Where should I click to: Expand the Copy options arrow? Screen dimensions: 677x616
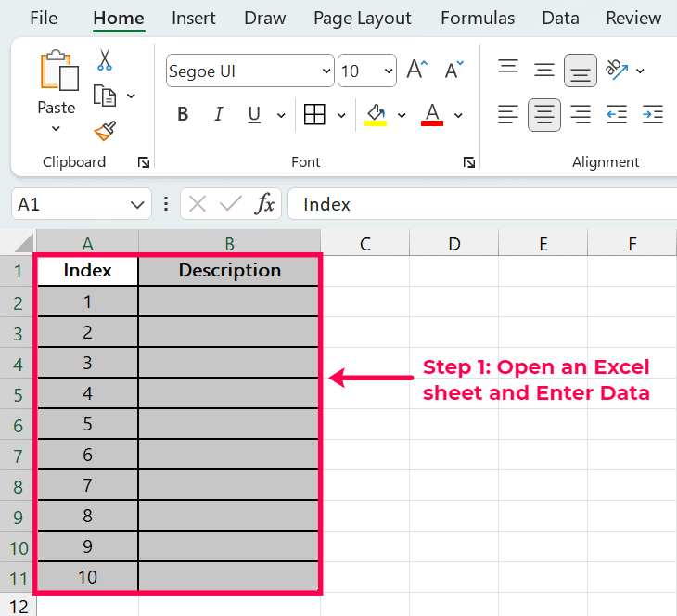131,96
